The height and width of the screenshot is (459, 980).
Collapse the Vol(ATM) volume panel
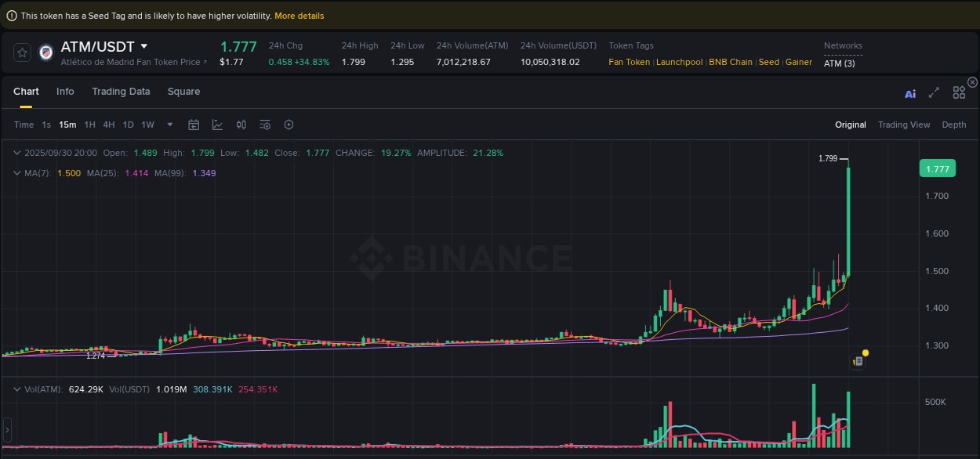(17, 389)
